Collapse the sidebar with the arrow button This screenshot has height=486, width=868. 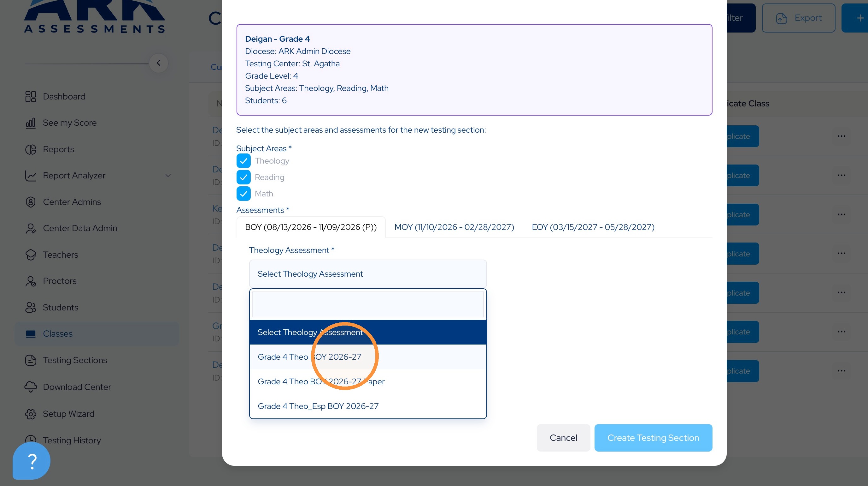pos(158,63)
